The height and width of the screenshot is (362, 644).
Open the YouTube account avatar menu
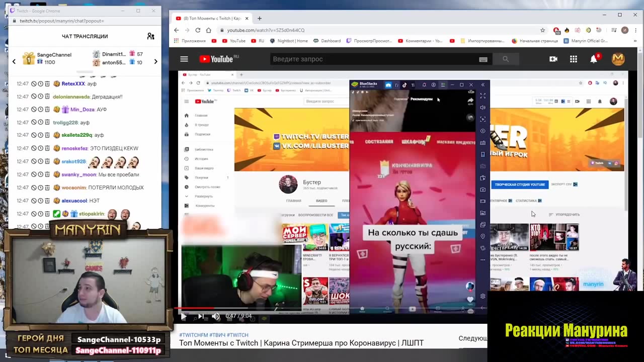618,59
